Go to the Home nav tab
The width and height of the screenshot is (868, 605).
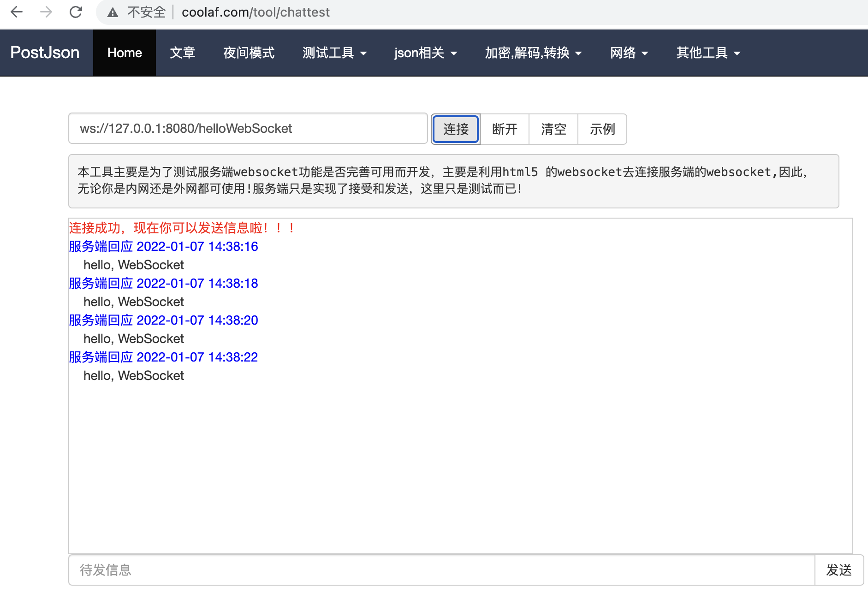point(125,53)
